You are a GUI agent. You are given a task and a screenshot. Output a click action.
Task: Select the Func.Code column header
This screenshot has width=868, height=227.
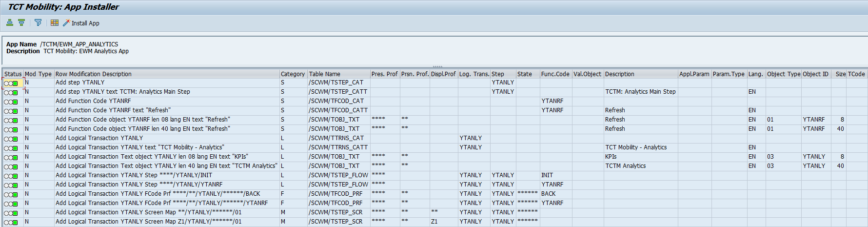coord(555,74)
